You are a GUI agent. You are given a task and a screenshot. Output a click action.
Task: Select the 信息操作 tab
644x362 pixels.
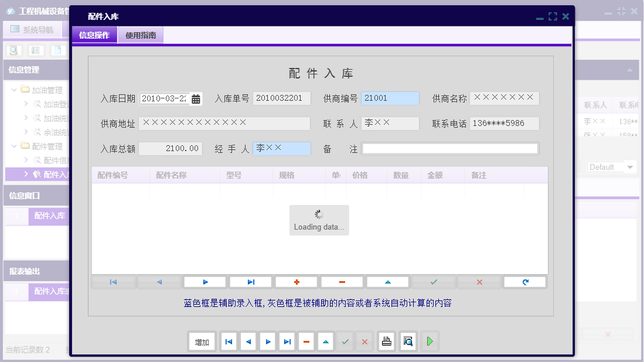94,35
